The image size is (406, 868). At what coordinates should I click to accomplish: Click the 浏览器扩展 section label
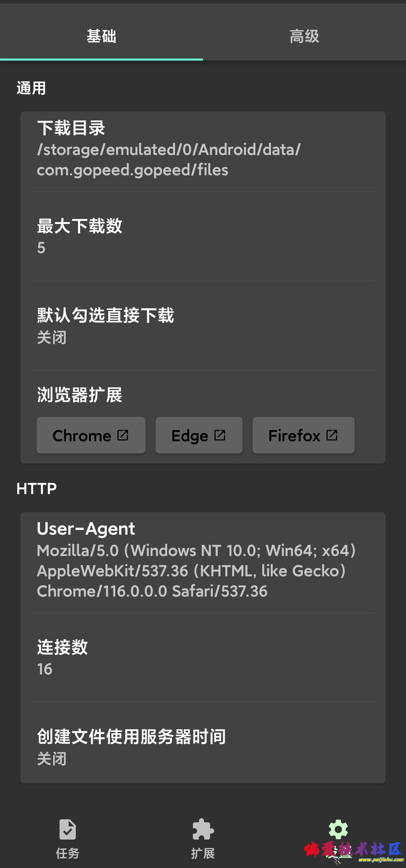click(x=80, y=395)
